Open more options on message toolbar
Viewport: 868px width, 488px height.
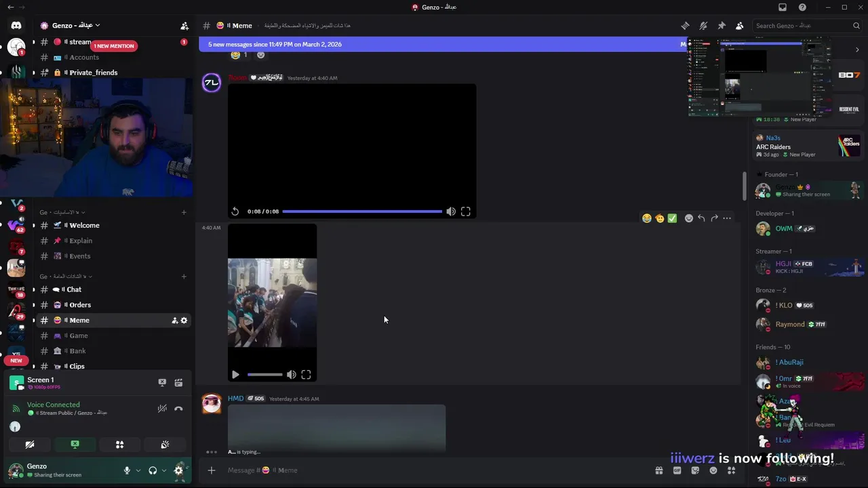click(727, 218)
